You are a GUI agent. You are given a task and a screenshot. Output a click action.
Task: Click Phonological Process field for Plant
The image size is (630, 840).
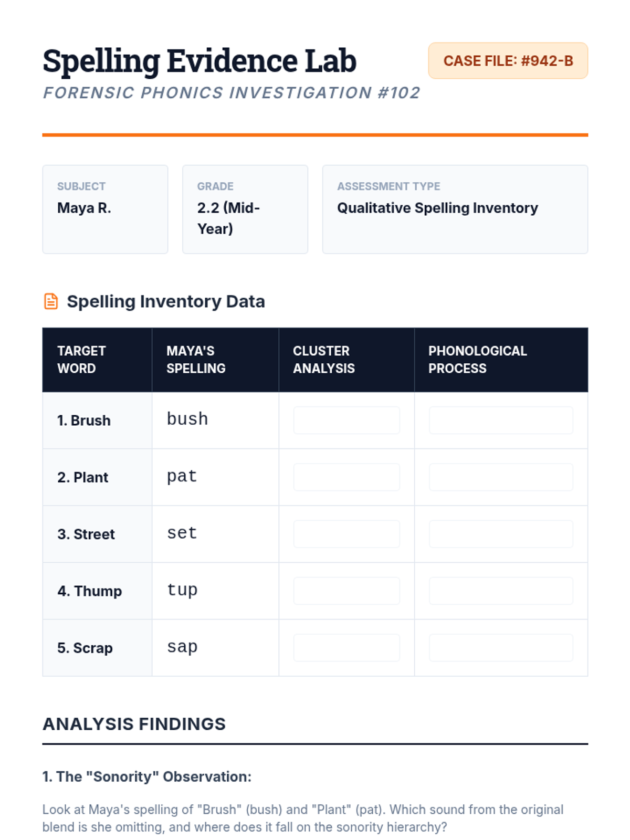pos(501,477)
